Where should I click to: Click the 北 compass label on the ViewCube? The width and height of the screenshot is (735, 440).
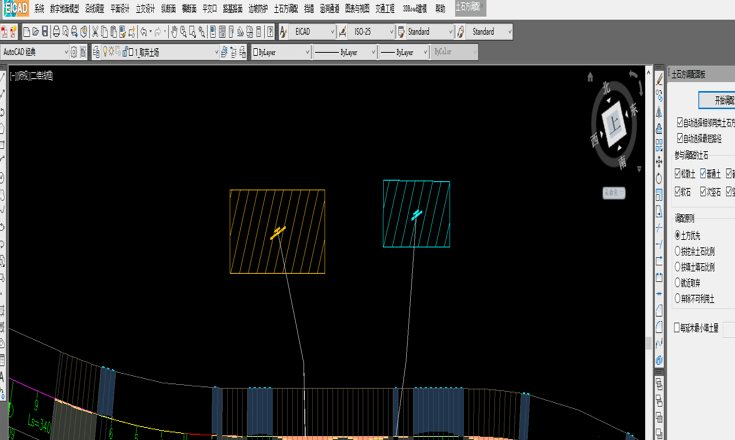(x=607, y=88)
